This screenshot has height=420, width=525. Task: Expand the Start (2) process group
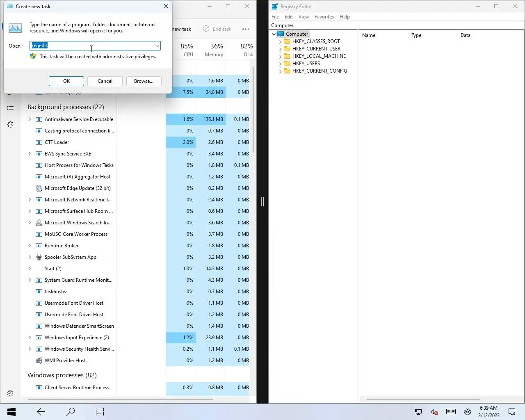30,269
